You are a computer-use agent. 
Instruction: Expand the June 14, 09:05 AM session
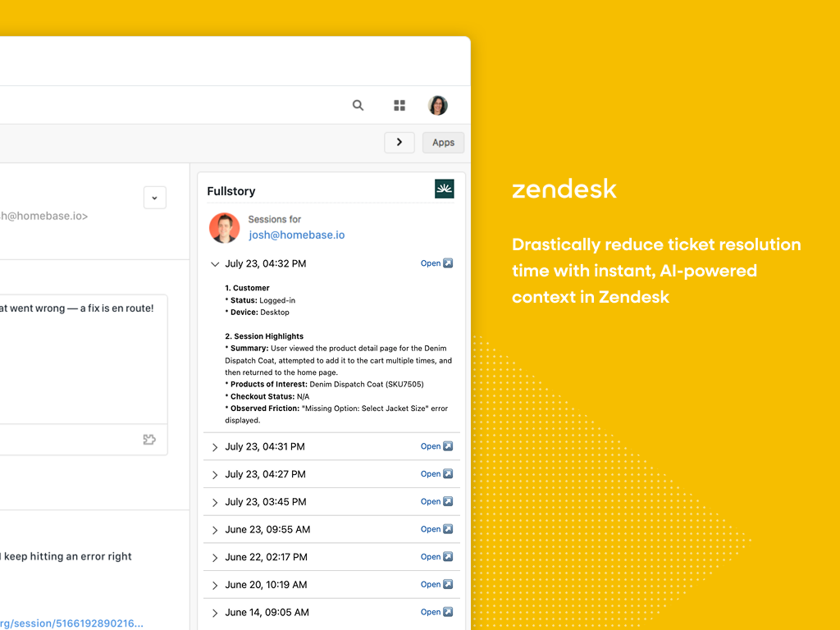[x=215, y=614]
